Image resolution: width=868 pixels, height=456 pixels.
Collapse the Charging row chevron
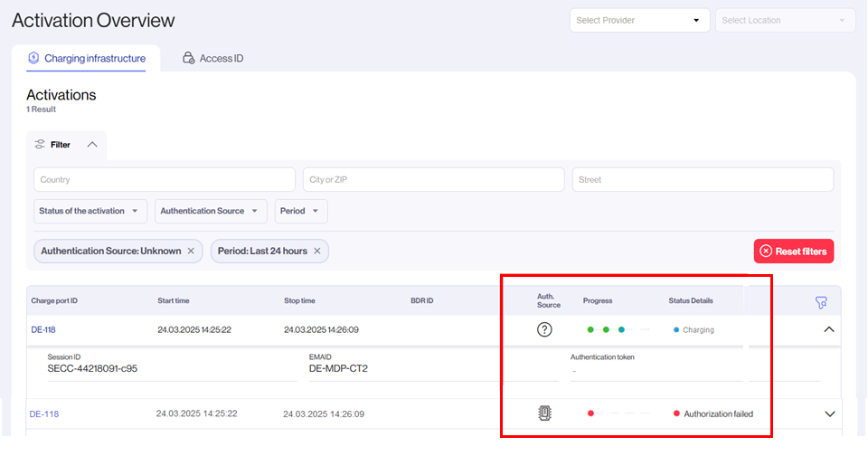tap(829, 329)
